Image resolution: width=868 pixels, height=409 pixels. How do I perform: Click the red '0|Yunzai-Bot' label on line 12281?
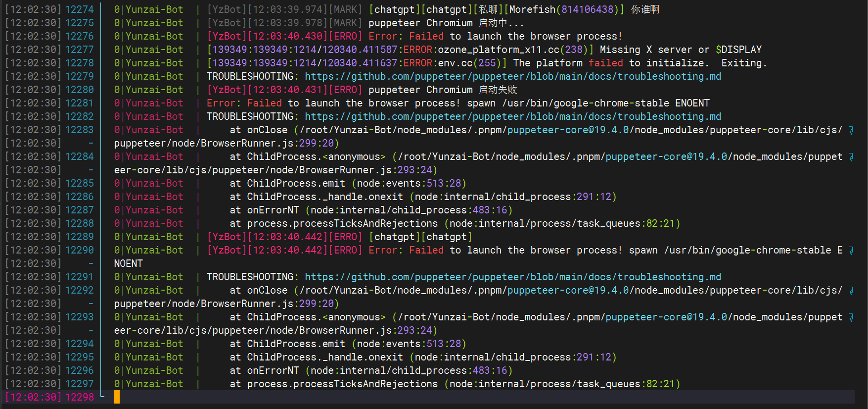coord(148,103)
